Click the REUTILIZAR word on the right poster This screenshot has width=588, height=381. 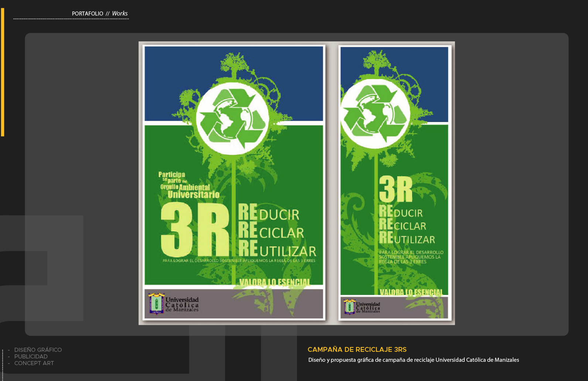(407, 238)
